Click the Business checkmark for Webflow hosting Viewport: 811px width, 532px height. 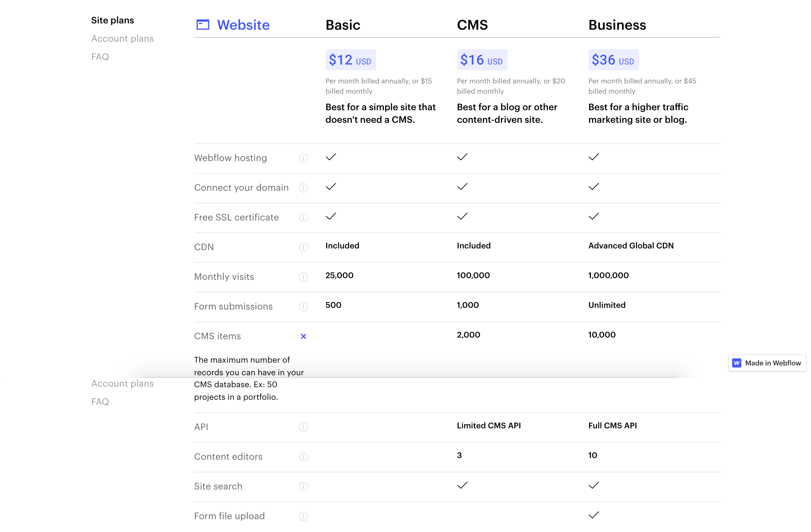coord(594,157)
